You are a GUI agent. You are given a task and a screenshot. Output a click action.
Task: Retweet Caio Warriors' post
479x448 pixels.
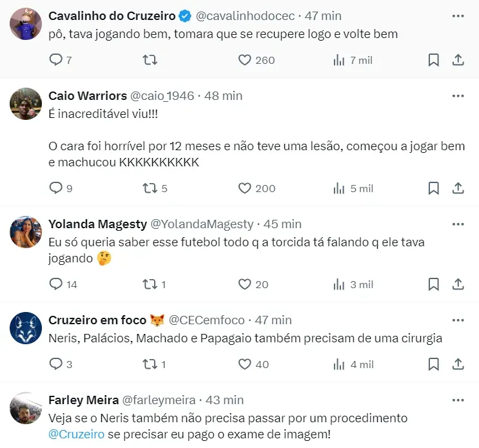coord(150,188)
